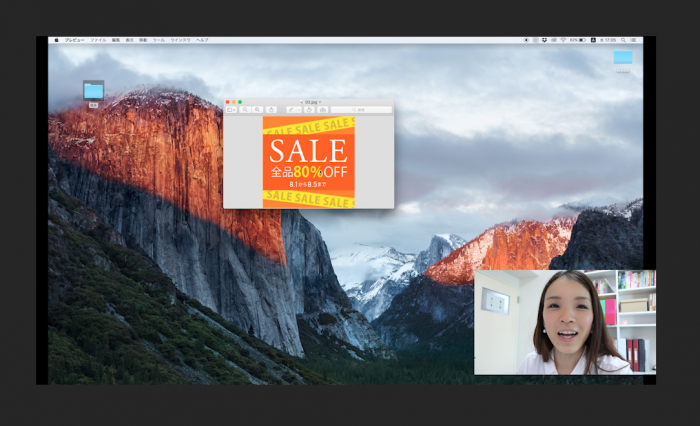Open the ツール menu
The image size is (700, 426).
point(158,40)
